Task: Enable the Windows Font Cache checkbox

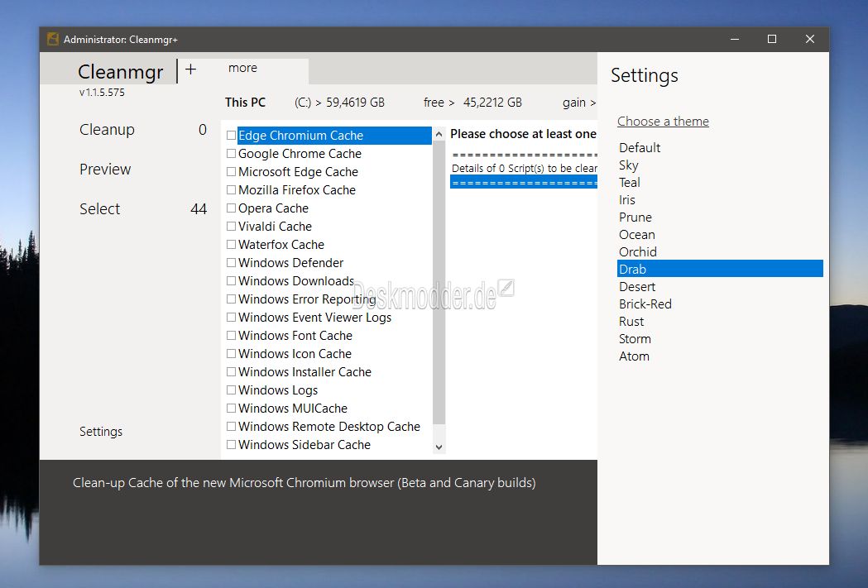Action: point(232,336)
